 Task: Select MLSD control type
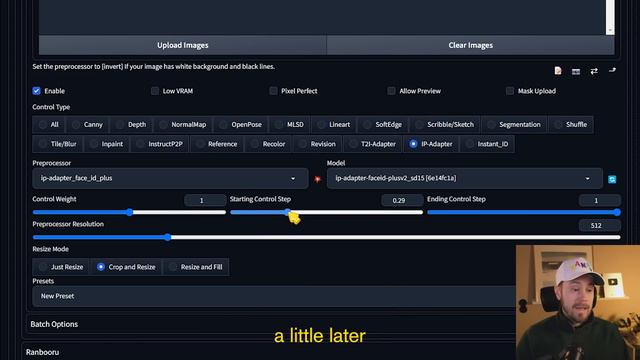click(289, 124)
